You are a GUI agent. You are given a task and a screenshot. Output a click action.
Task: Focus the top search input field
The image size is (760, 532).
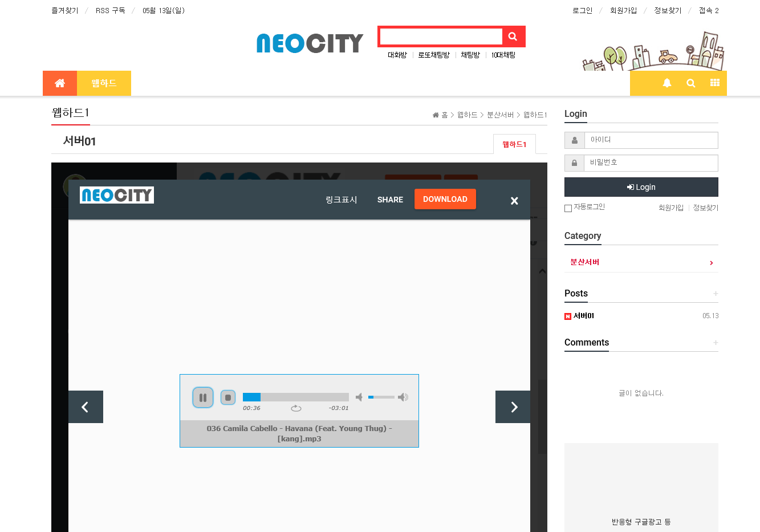441,36
